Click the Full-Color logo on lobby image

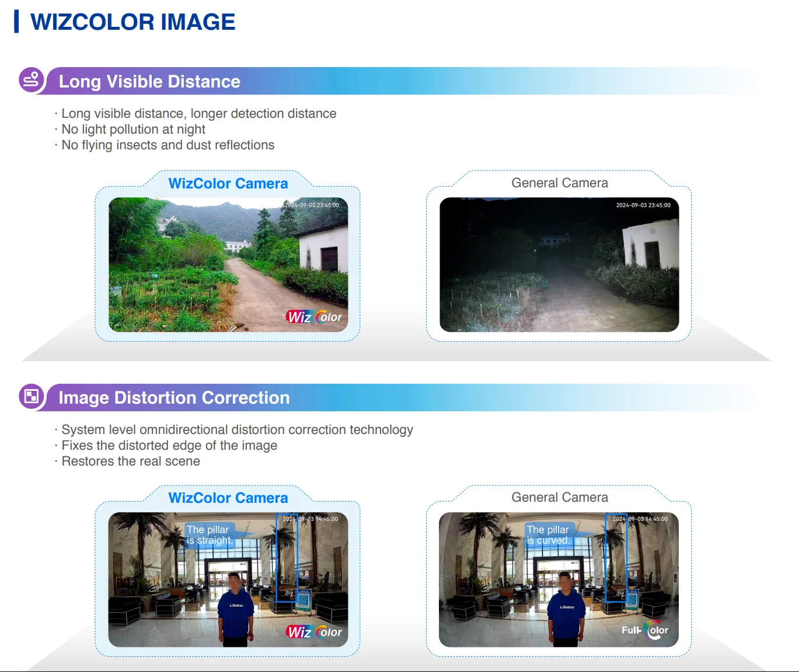pos(645,630)
